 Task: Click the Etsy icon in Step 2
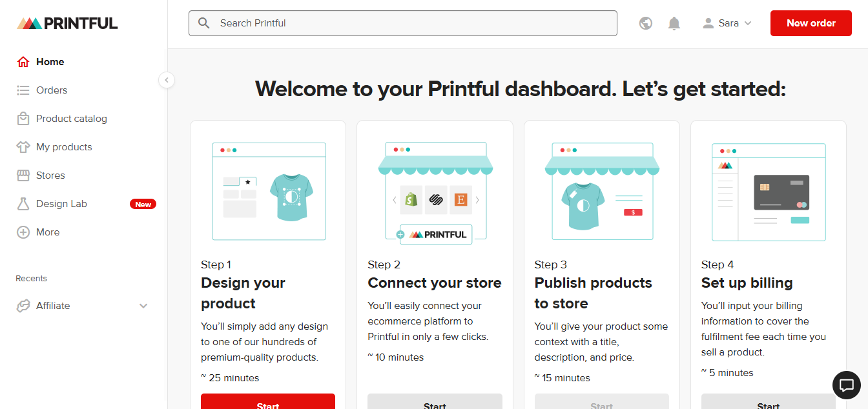click(x=460, y=200)
